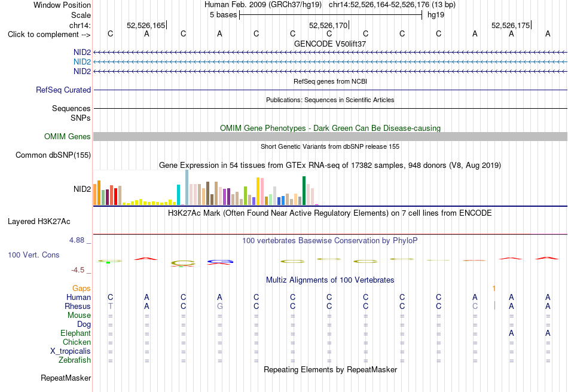Click the Human alignment row label
This screenshot has height=392, width=568.
point(78,297)
